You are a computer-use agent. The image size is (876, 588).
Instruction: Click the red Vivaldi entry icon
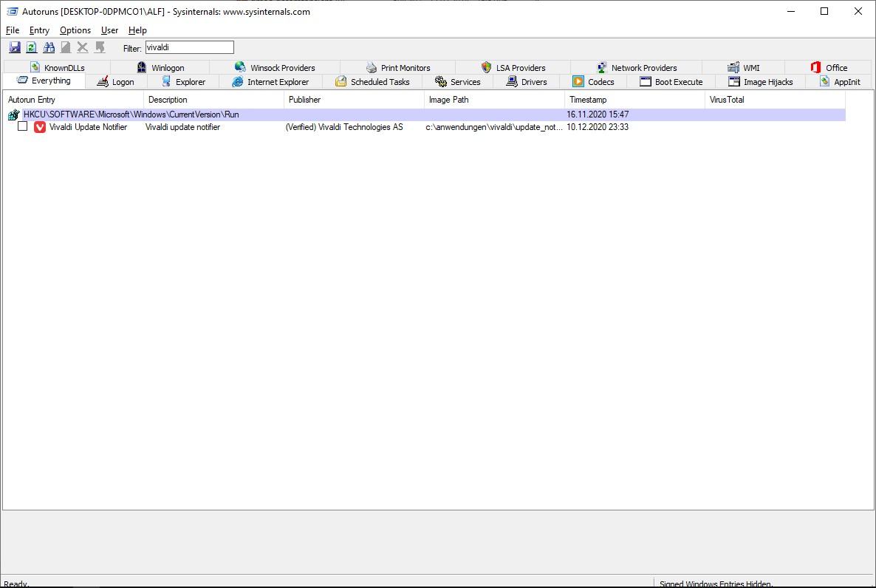tap(40, 127)
